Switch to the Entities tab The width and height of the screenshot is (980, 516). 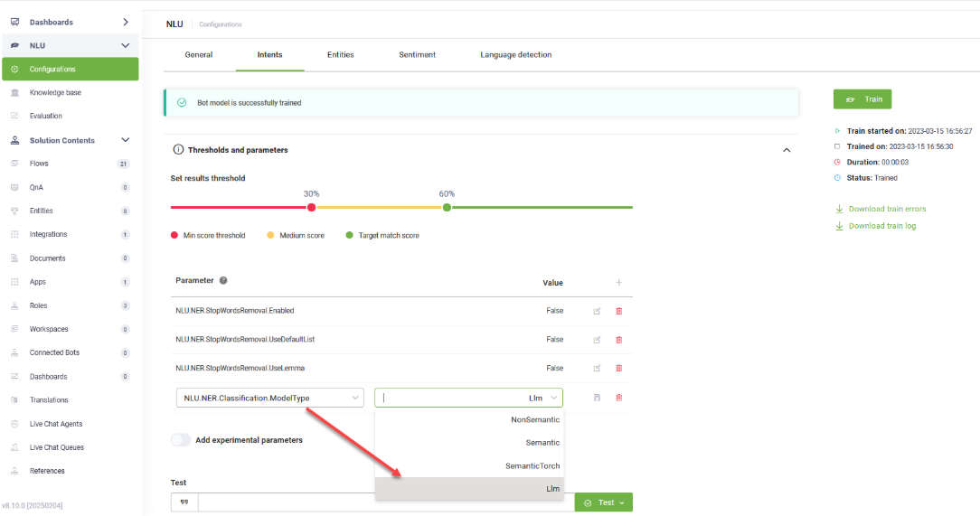point(340,55)
